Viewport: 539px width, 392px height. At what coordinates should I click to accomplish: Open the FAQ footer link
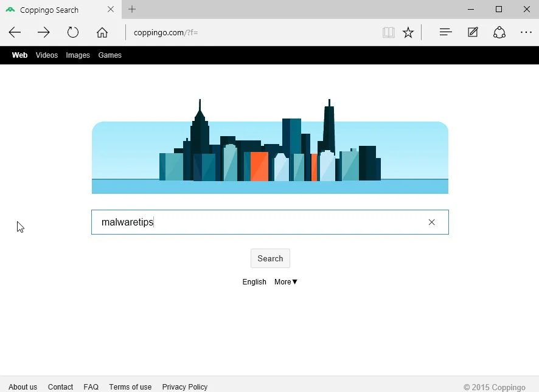pyautogui.click(x=91, y=387)
